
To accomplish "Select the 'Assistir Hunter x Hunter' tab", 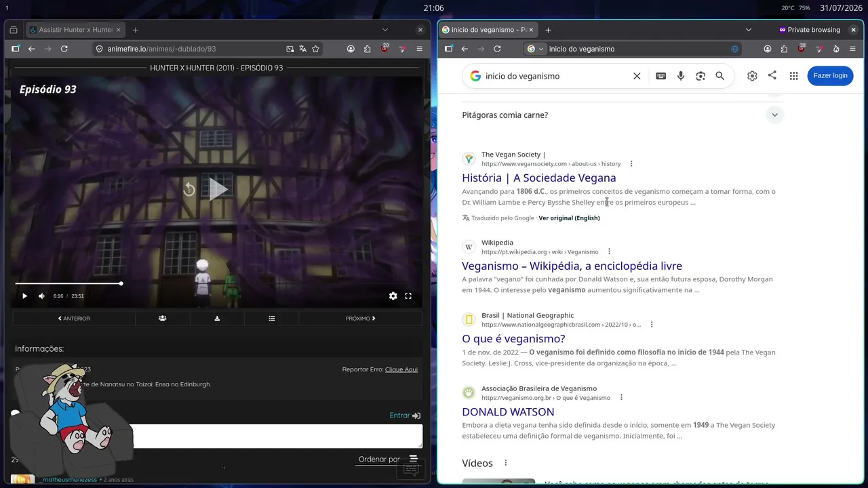I will coord(75,30).
